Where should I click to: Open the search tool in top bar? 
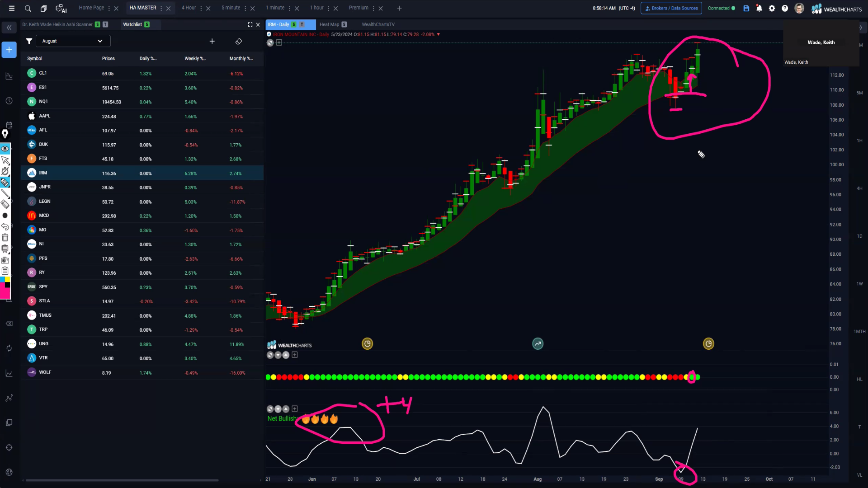pyautogui.click(x=28, y=8)
